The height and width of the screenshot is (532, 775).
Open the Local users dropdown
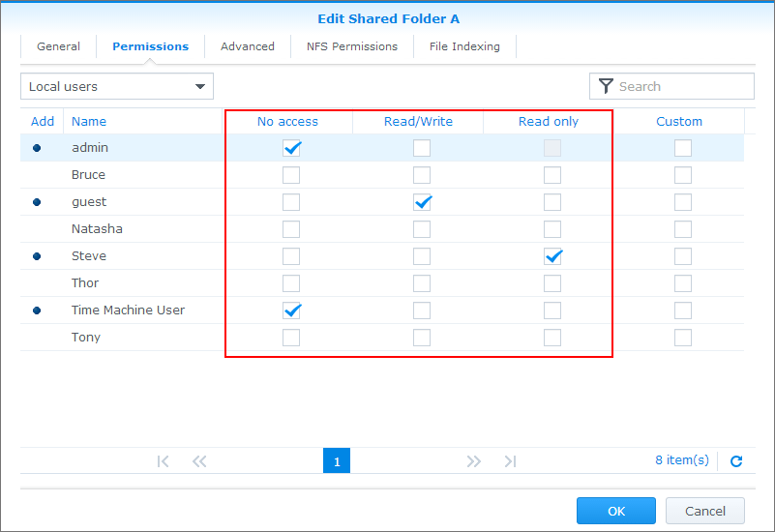point(117,86)
